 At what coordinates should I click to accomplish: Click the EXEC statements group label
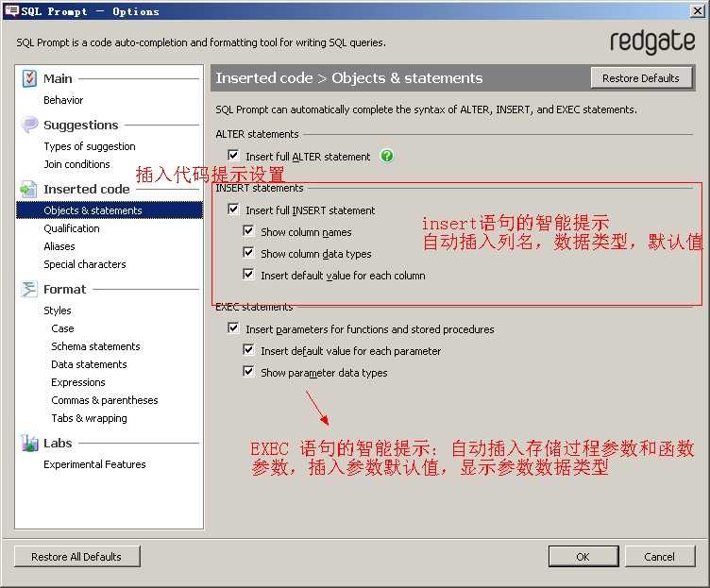(x=254, y=307)
